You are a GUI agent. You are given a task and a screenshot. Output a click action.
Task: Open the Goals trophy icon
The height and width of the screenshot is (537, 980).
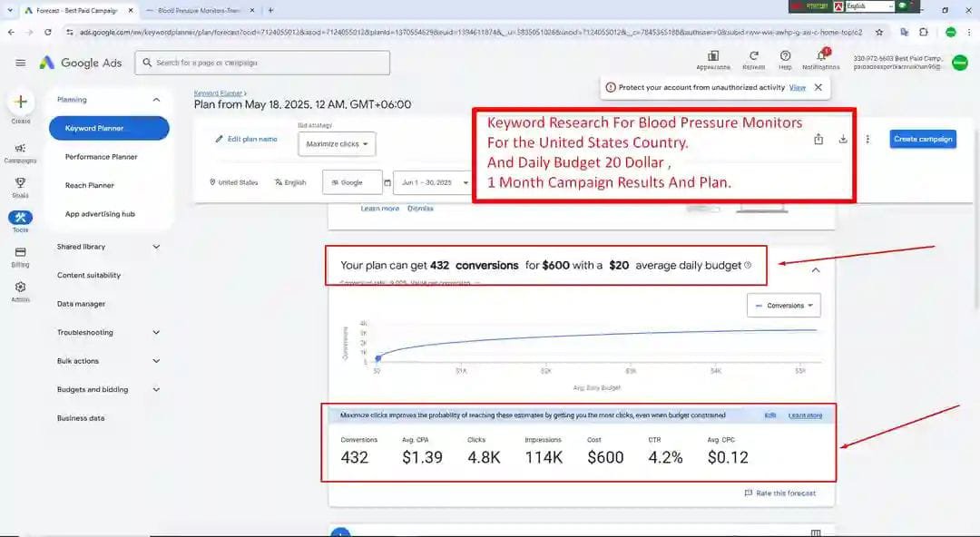(20, 184)
